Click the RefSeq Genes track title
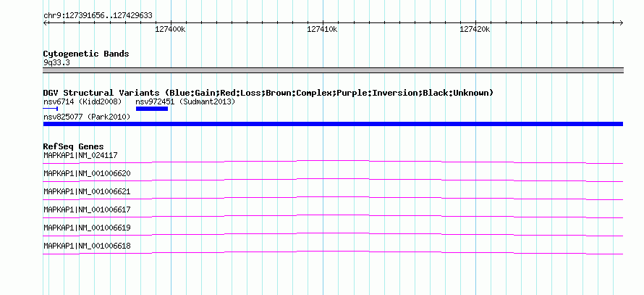Viewport: 644px width, 295px height. click(x=74, y=146)
